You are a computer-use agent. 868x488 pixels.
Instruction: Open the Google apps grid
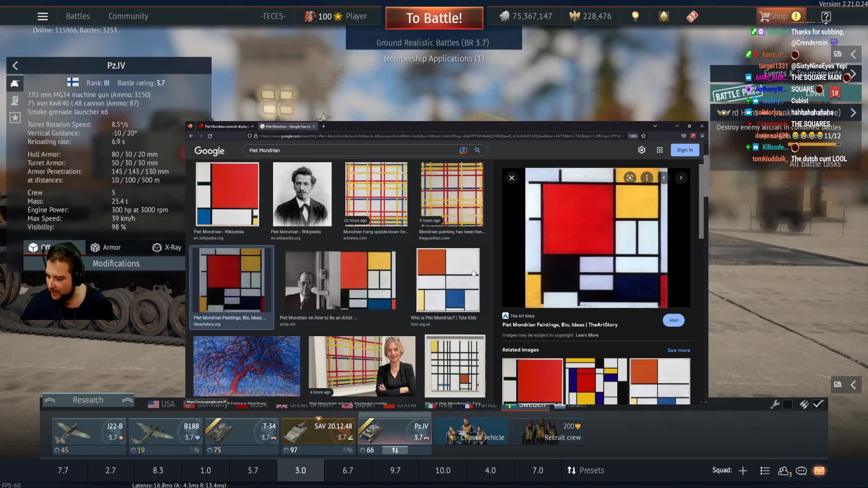point(660,150)
